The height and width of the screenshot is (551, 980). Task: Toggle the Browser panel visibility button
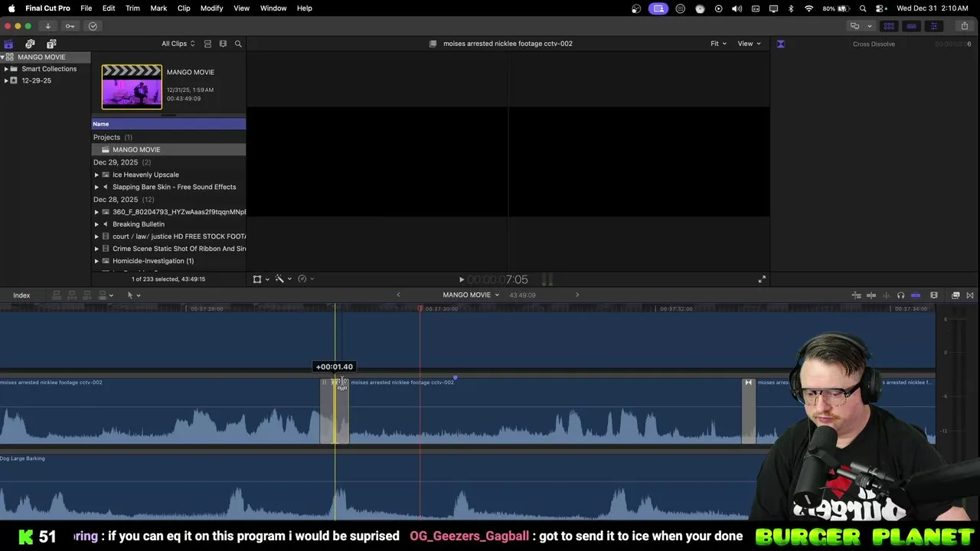point(889,26)
